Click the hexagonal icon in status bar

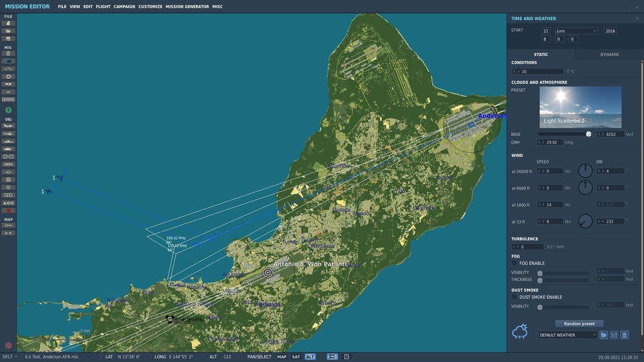pos(346,357)
